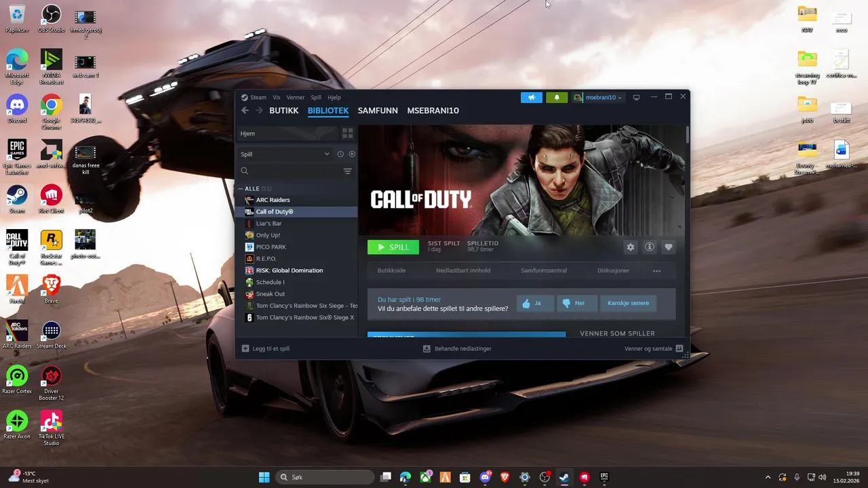The height and width of the screenshot is (488, 868).
Task: Click the library search field
Action: click(288, 171)
